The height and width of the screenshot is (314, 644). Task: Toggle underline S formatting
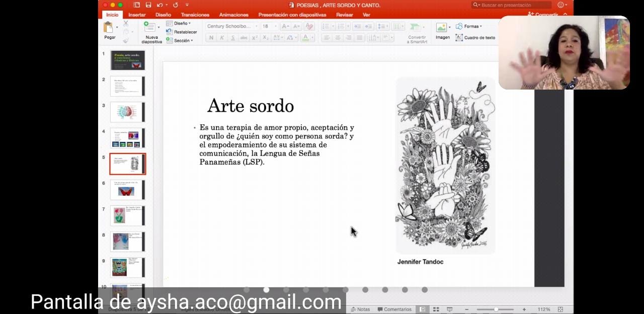232,38
